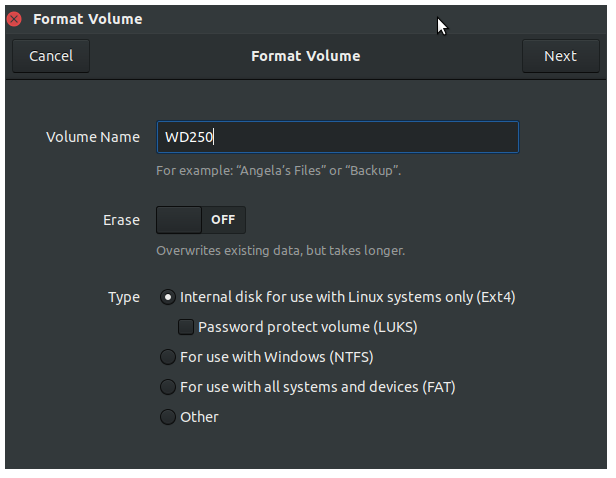616x478 pixels.
Task: Close the Format Volume window via red X
Action: [x=15, y=19]
